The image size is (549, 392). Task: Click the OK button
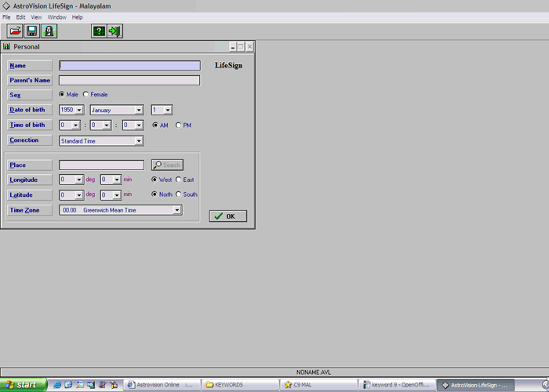[x=228, y=216]
